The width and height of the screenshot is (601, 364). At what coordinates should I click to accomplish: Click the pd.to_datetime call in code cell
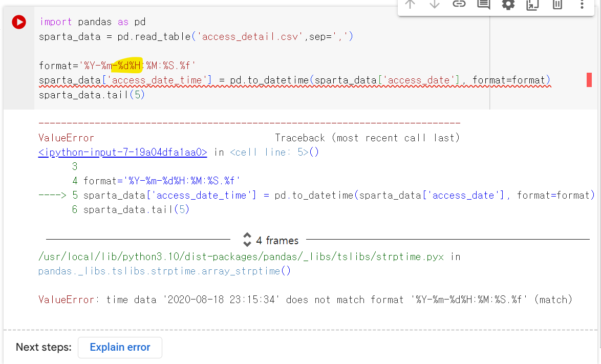390,80
